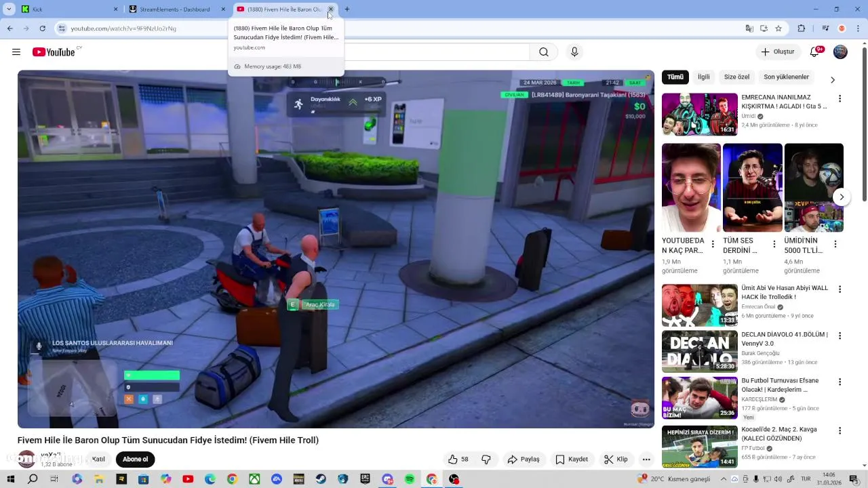Image resolution: width=868 pixels, height=488 pixels.
Task: Open EMRECANA INANILMAZ KIŞKIRTMA video thumbnail
Action: [x=700, y=115]
